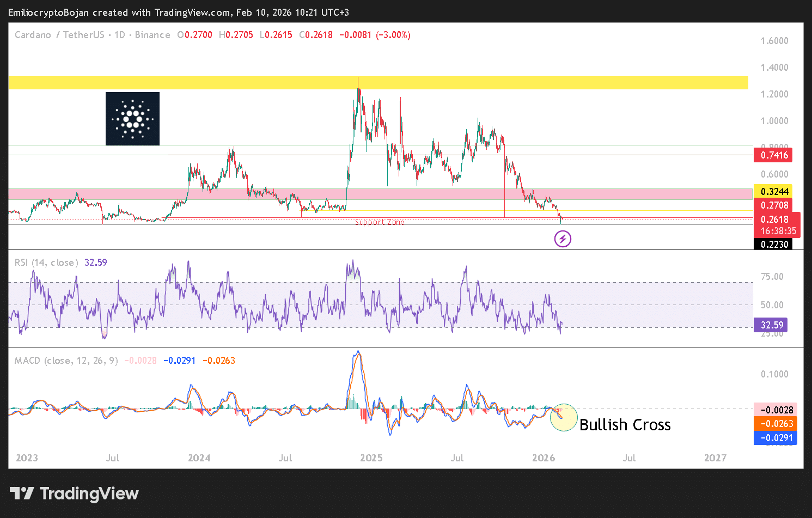812x518 pixels.
Task: Click the black 0.2230 price label
Action: tap(773, 245)
